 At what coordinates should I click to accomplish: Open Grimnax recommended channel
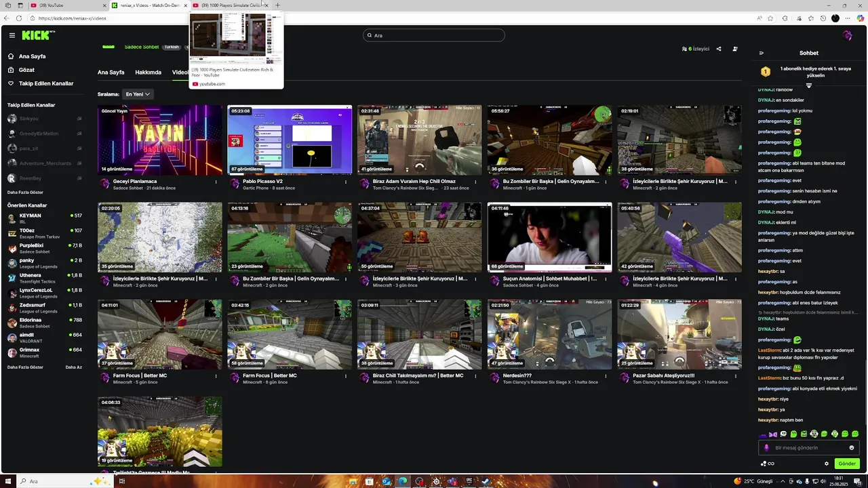[x=45, y=352]
